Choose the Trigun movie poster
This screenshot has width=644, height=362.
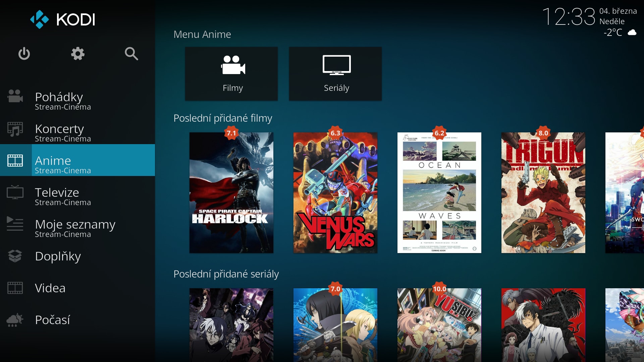(543, 193)
